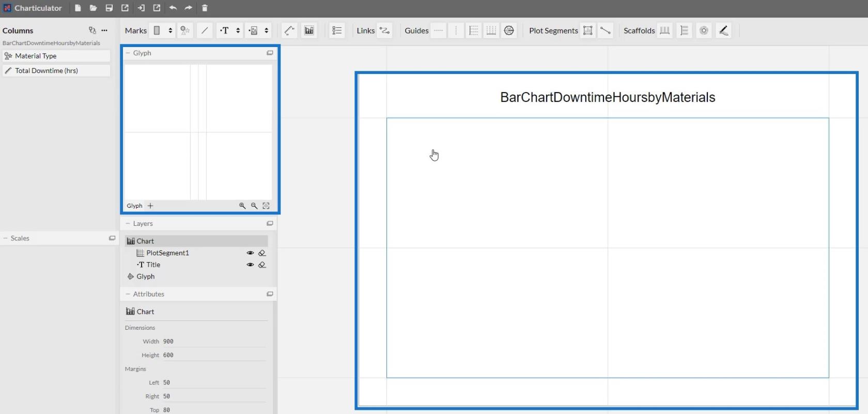
Task: Edit the Left margin field
Action: [x=214, y=382]
